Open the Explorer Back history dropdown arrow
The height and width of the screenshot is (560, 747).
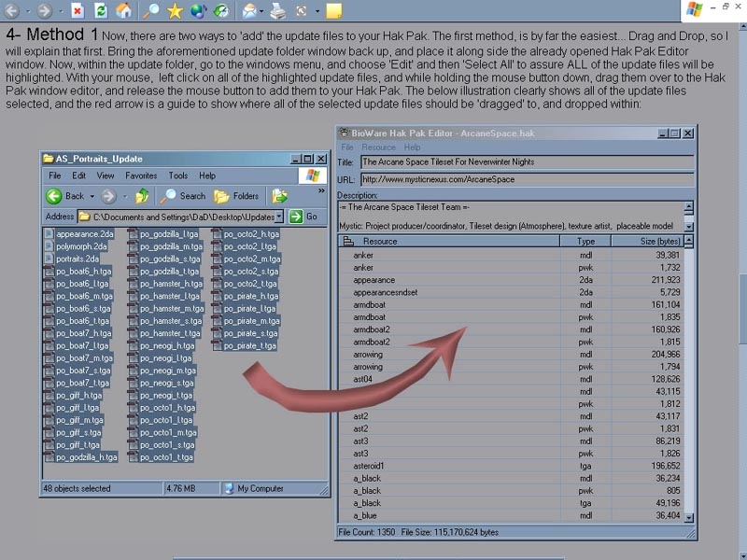tap(92, 196)
